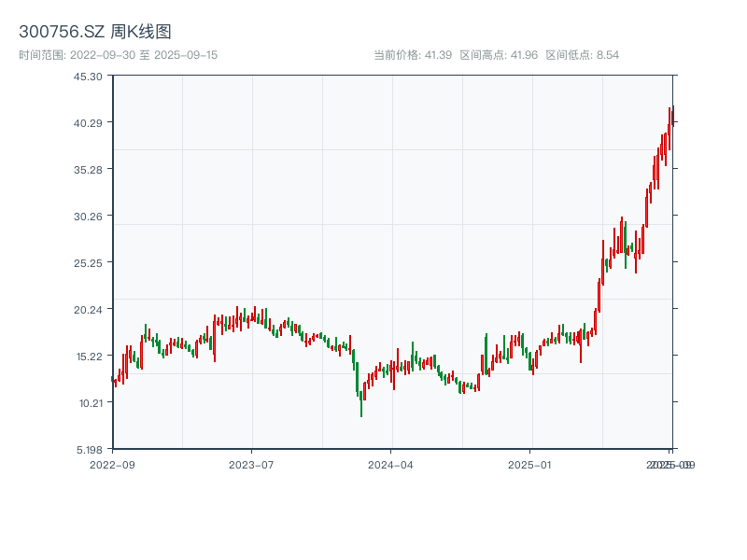
Task: Click the 时间范围 date range text
Action: click(118, 55)
